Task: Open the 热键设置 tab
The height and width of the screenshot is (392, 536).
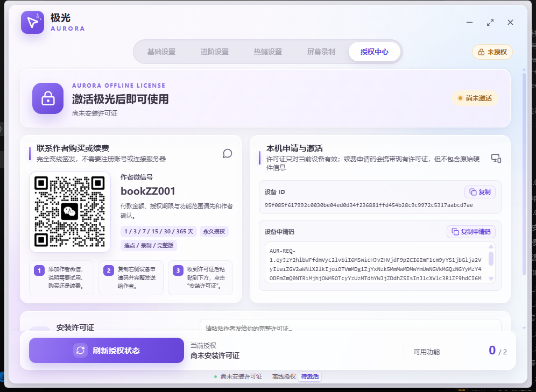Action: [268, 52]
